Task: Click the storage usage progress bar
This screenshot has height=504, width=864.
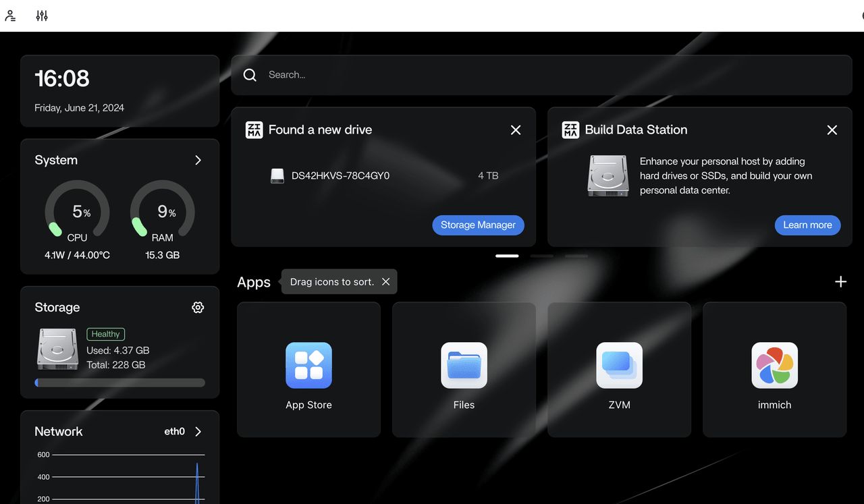Action: tap(119, 383)
